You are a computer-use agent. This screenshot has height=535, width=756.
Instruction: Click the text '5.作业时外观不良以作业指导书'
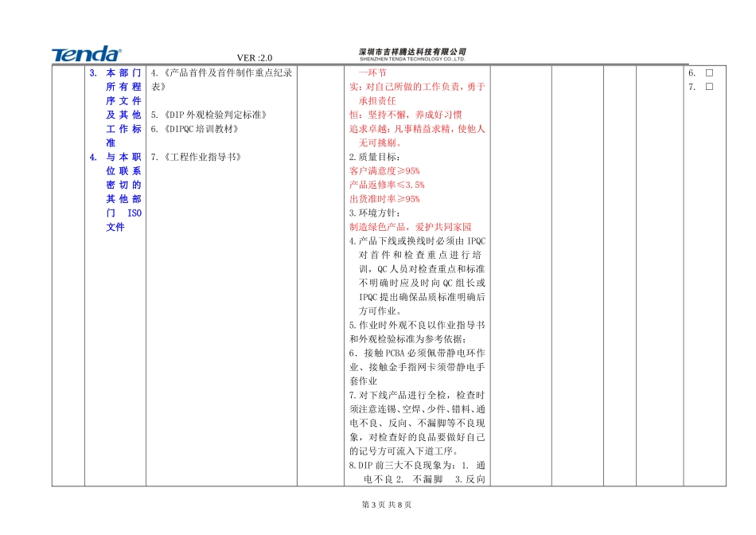(417, 325)
